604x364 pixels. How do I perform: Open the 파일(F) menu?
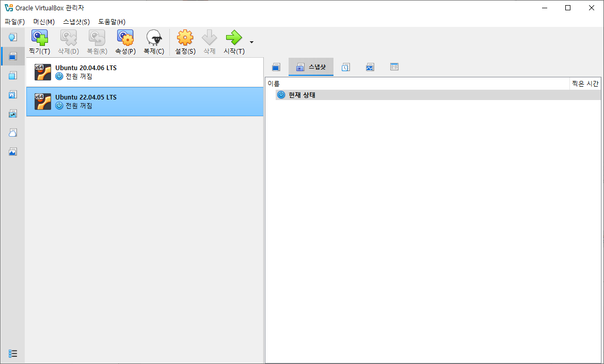pos(14,22)
